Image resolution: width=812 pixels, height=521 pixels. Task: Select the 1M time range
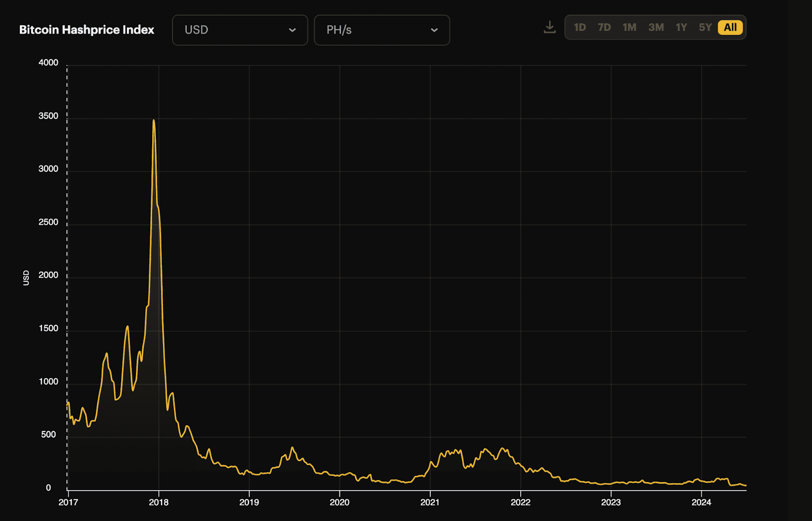click(x=629, y=27)
